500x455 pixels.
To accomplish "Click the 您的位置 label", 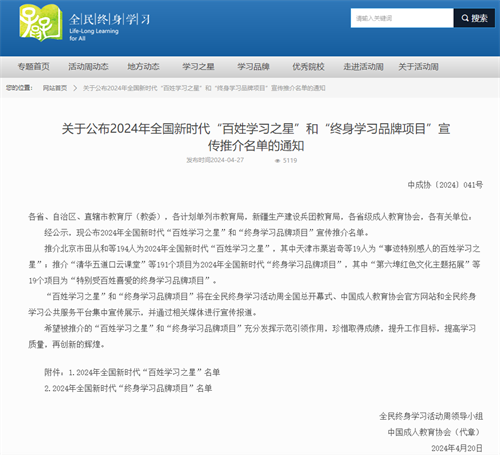I will click(19, 88).
